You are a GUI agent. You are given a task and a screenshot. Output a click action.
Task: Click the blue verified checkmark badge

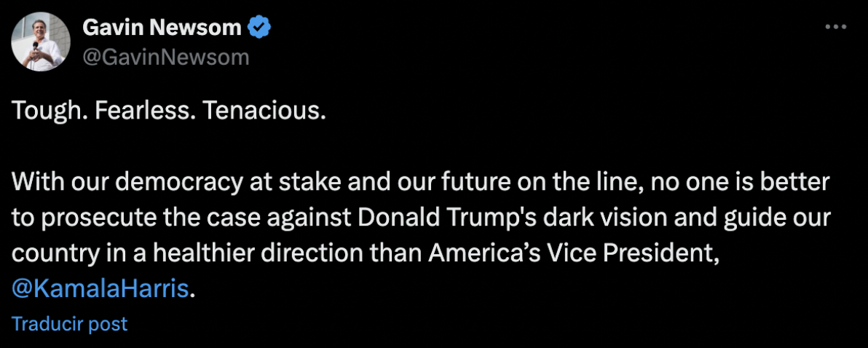pyautogui.click(x=259, y=28)
